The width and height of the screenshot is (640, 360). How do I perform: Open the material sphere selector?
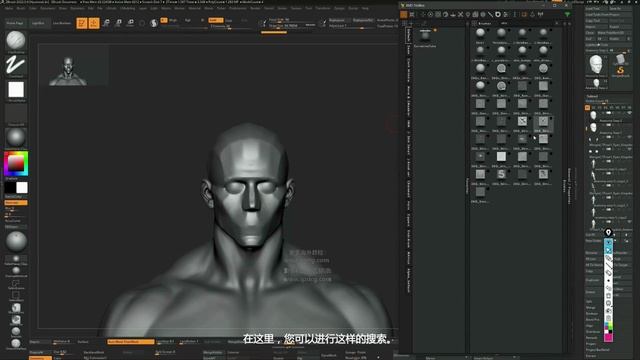point(16,138)
